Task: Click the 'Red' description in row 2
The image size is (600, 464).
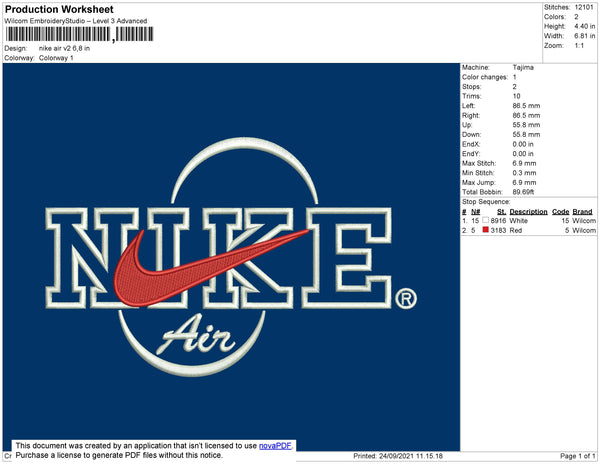Action: click(515, 230)
